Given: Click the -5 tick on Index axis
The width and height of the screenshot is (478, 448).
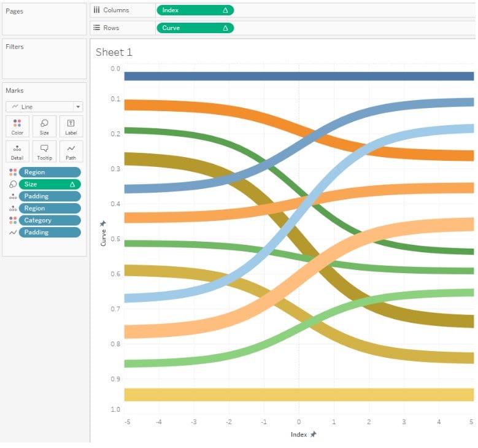Looking at the screenshot, I should (128, 422).
